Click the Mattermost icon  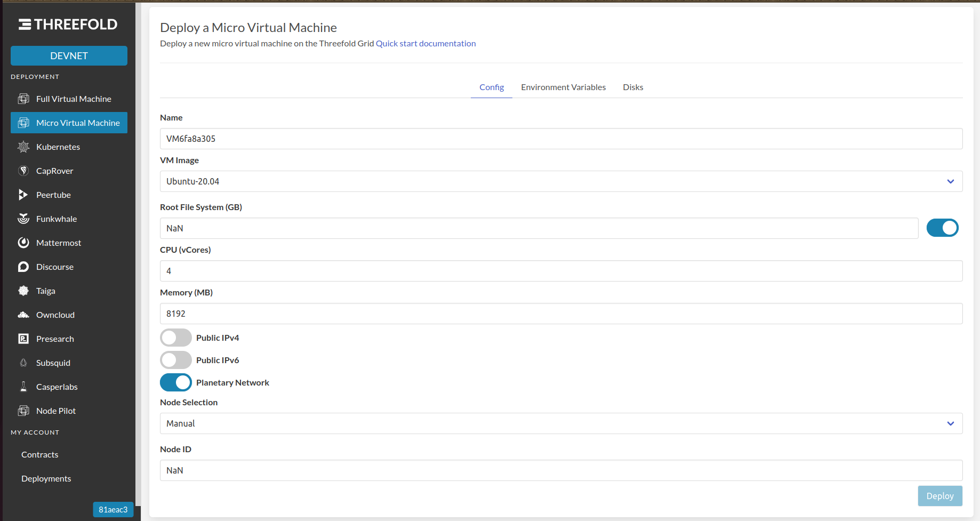[x=23, y=243]
